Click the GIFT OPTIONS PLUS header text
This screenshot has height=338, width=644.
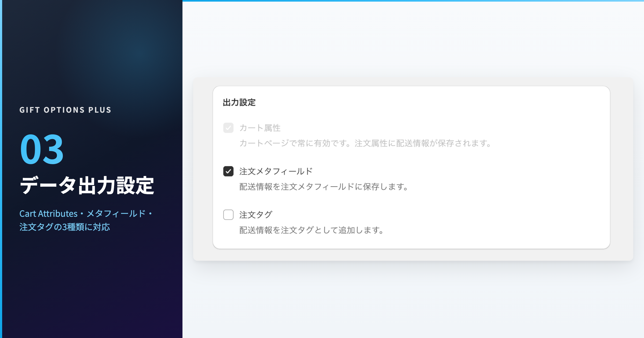[65, 110]
